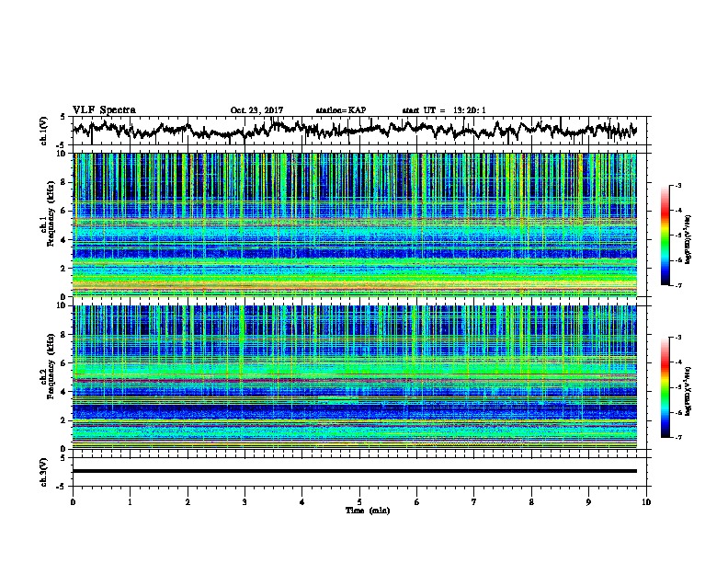This screenshot has width=728, height=563.
Task: Click the "1" tick on time axis
Action: [130, 502]
